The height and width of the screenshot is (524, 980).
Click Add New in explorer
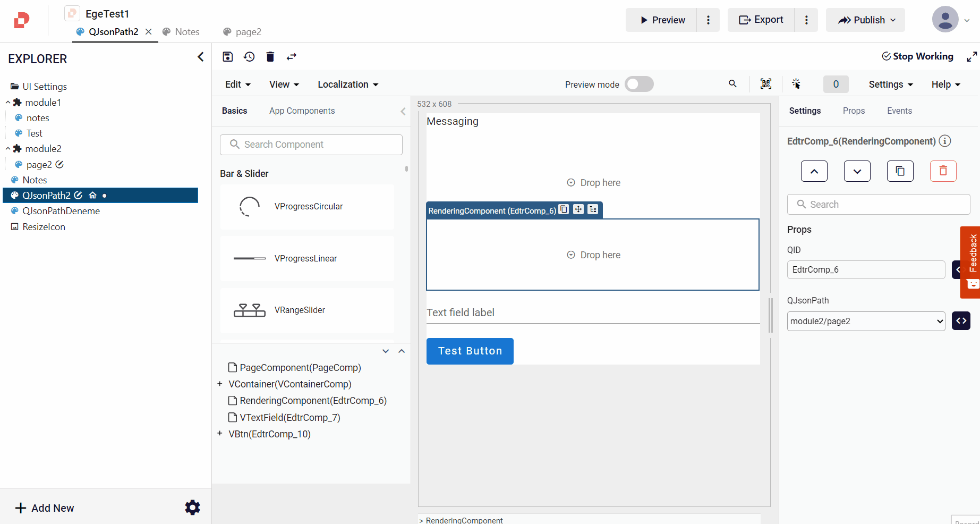pos(45,508)
